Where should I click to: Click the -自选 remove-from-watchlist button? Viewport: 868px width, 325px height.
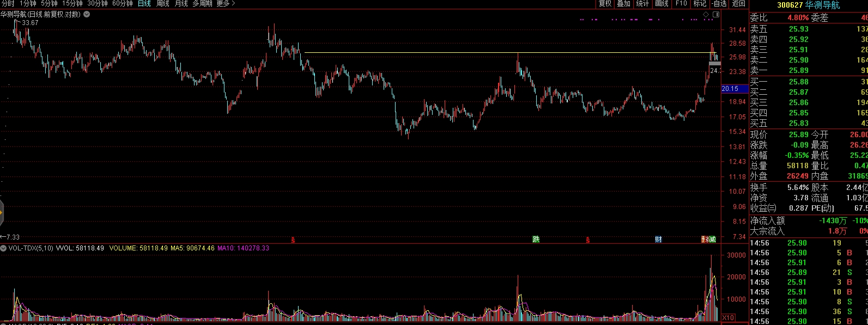(719, 4)
